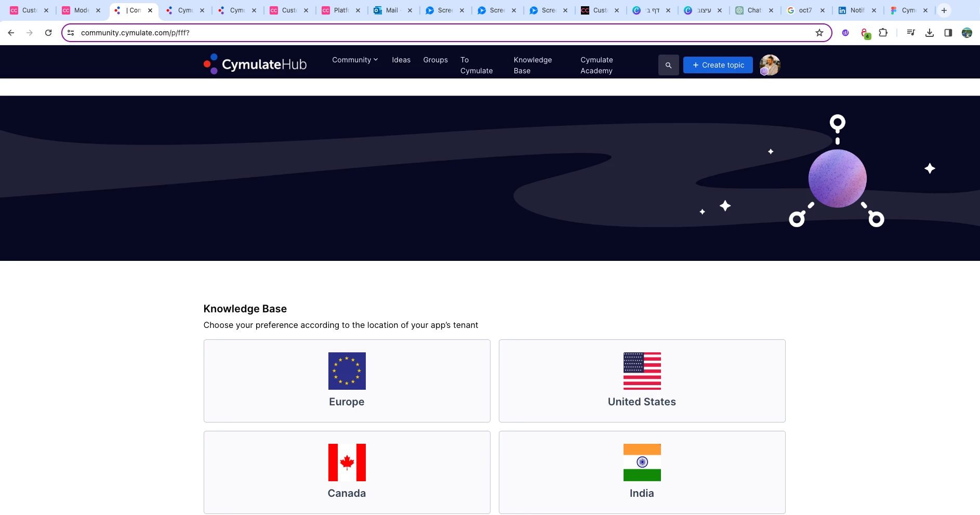Click the CymulateHub logo
The image size is (980, 515).
pyautogui.click(x=255, y=64)
